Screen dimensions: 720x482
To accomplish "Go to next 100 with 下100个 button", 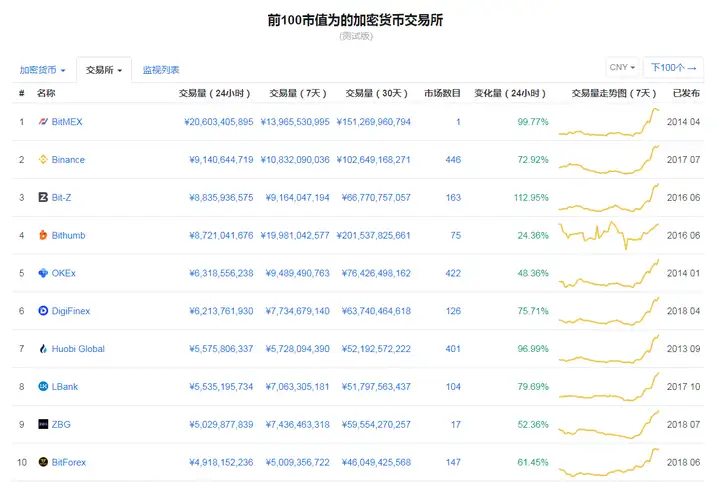I will (x=673, y=67).
